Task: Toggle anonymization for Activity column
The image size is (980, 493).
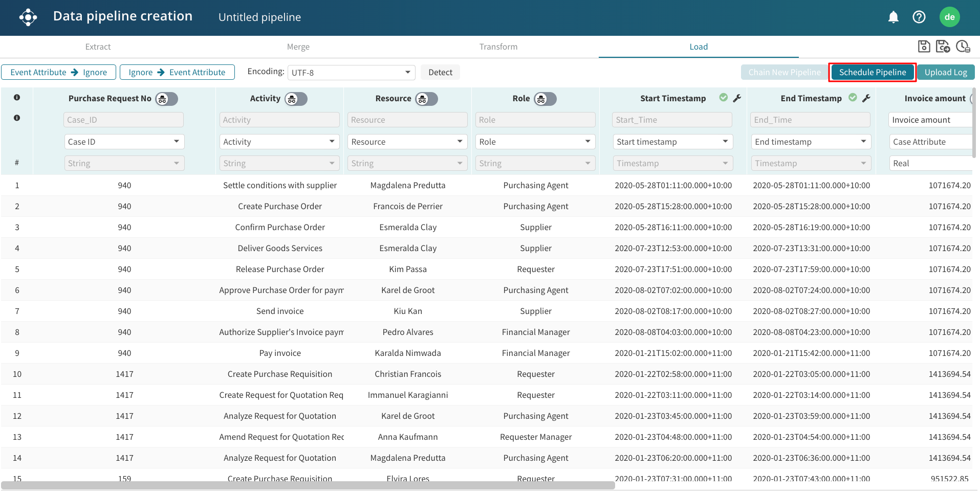Action: coord(296,99)
